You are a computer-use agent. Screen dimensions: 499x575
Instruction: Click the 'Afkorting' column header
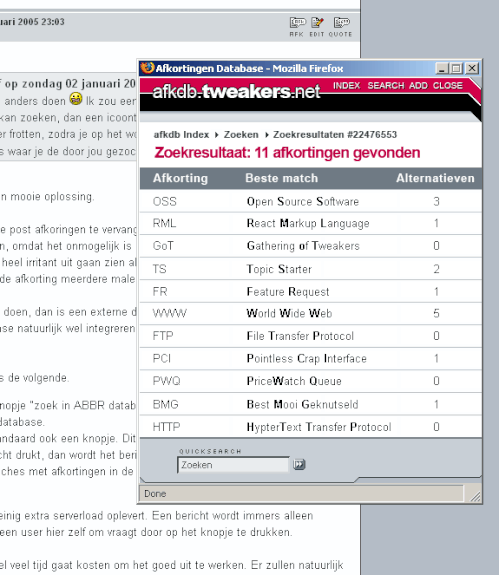tap(180, 178)
